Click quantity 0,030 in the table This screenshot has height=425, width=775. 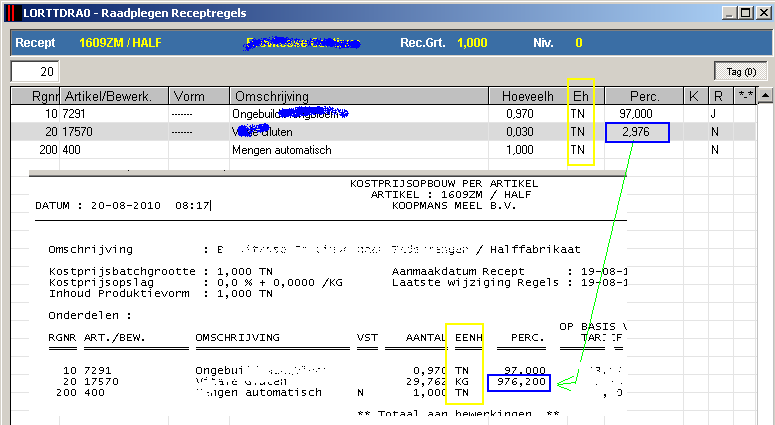pyautogui.click(x=520, y=132)
